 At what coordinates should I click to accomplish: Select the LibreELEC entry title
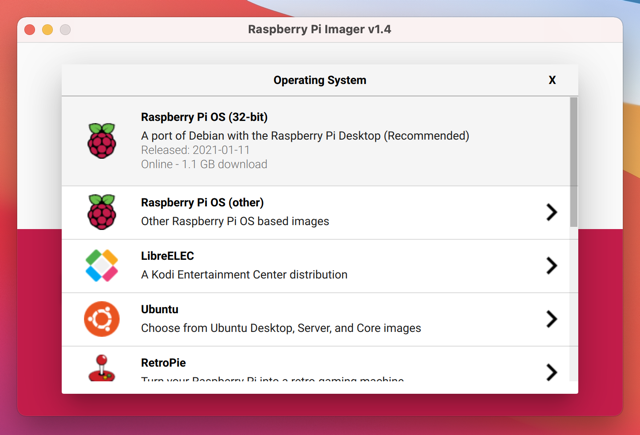coord(167,256)
